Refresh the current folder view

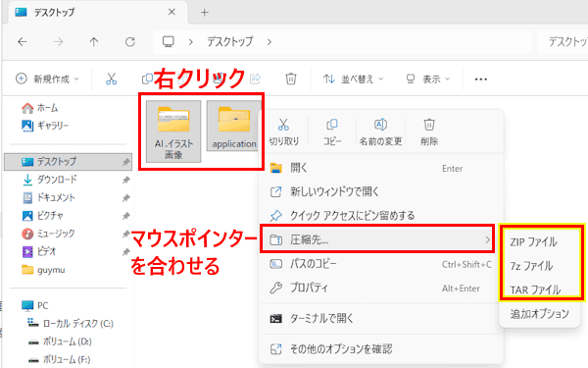tap(130, 41)
